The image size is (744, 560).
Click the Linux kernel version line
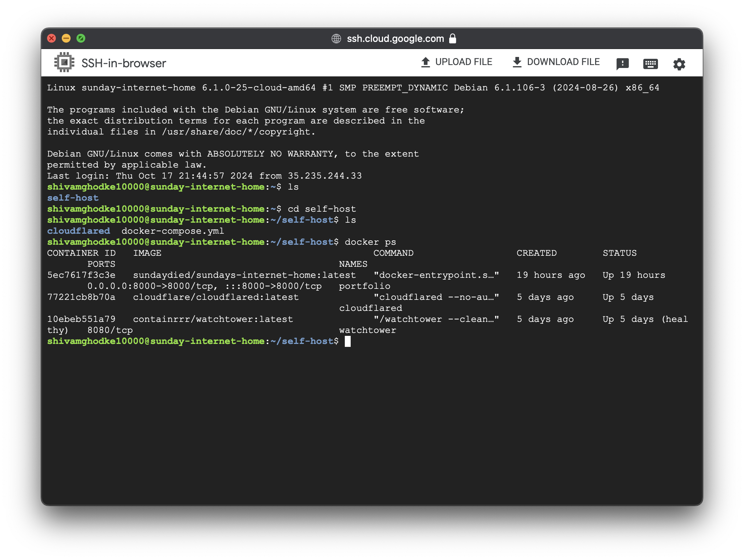(x=353, y=88)
